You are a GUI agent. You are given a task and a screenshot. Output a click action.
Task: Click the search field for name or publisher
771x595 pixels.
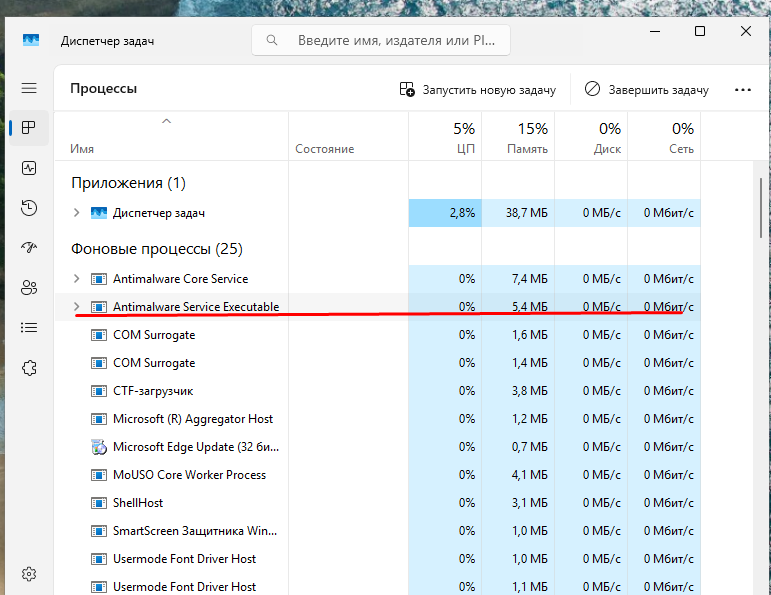pos(381,40)
